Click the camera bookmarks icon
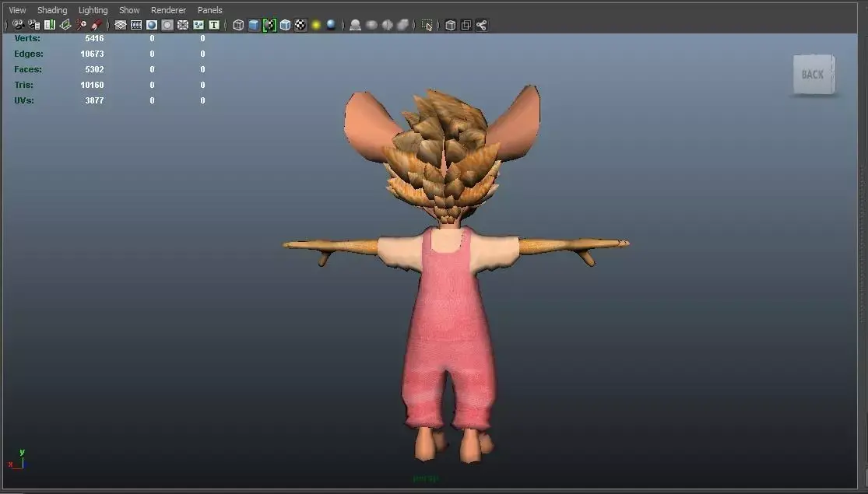The image size is (868, 494). 50,25
